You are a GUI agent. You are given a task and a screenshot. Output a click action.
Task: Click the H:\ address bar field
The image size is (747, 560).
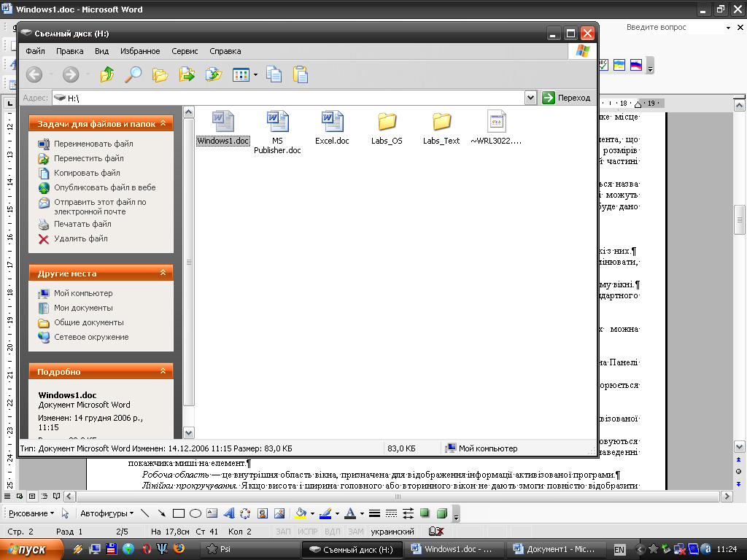pos(294,98)
